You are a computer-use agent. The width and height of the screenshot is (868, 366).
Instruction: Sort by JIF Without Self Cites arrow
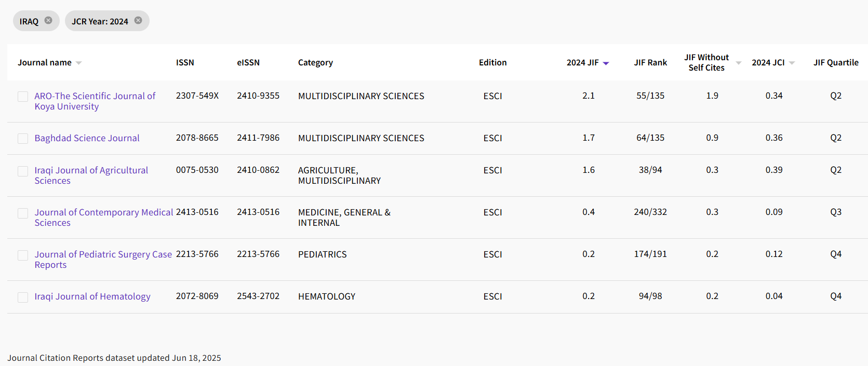(738, 63)
